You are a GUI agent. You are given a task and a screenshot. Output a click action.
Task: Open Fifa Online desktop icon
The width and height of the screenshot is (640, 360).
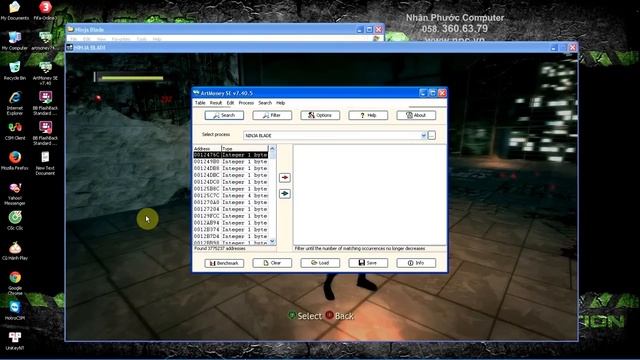click(45, 11)
